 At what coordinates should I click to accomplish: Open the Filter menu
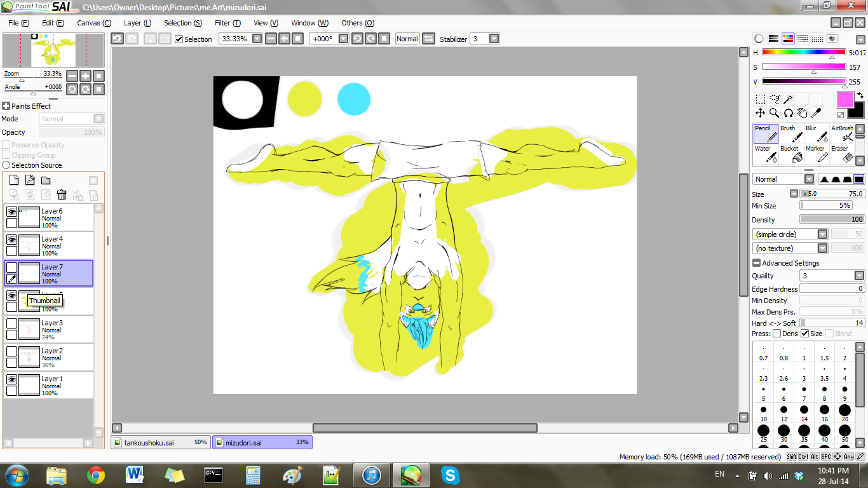point(227,23)
